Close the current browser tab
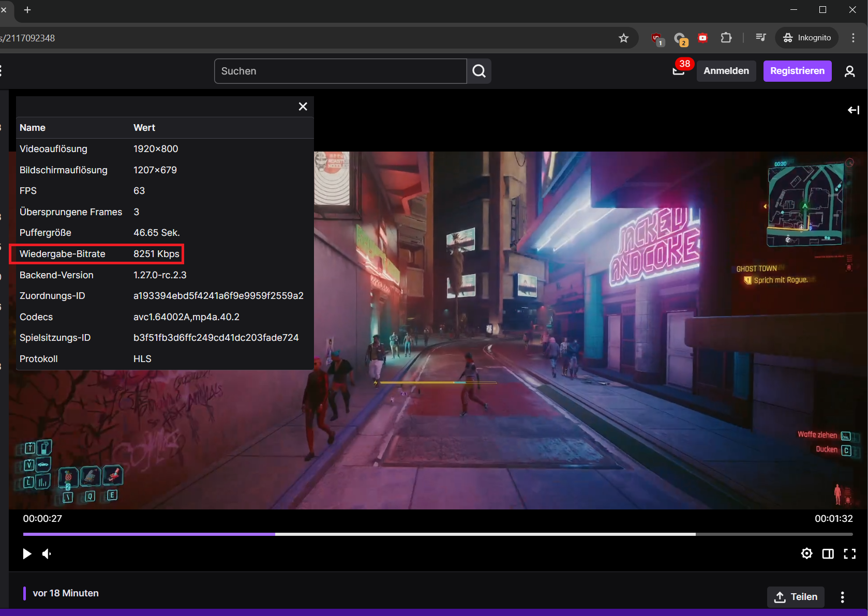Viewport: 868px width, 616px height. click(x=4, y=10)
